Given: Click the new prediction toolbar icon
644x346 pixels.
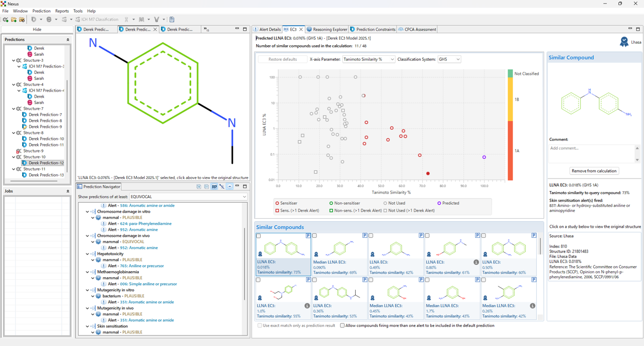Looking at the screenshot, I should pos(6,20).
